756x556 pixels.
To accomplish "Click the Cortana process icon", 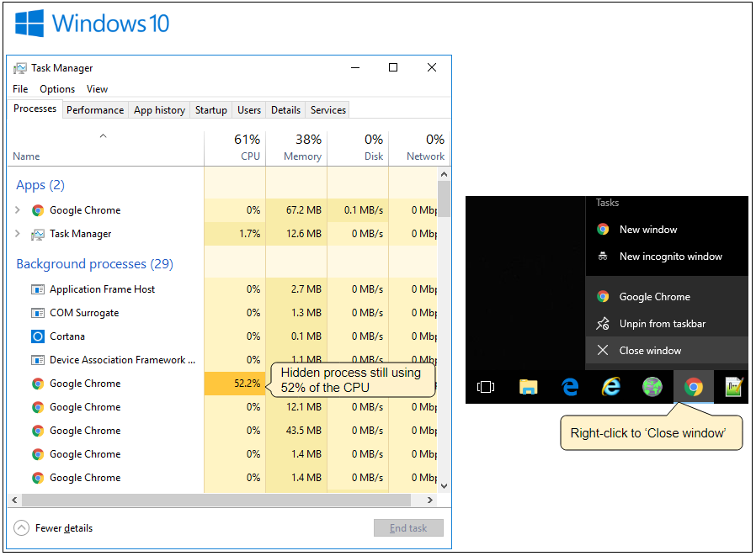I will tap(37, 336).
